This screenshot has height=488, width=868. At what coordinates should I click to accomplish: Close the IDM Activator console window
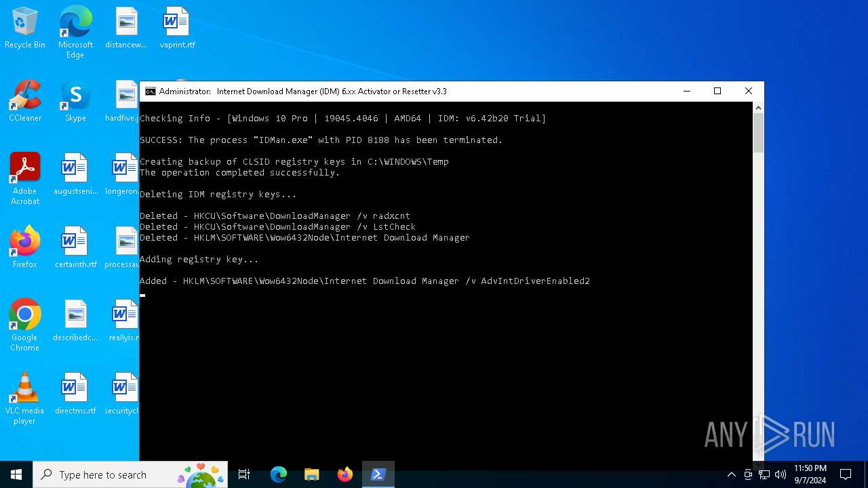tap(749, 91)
